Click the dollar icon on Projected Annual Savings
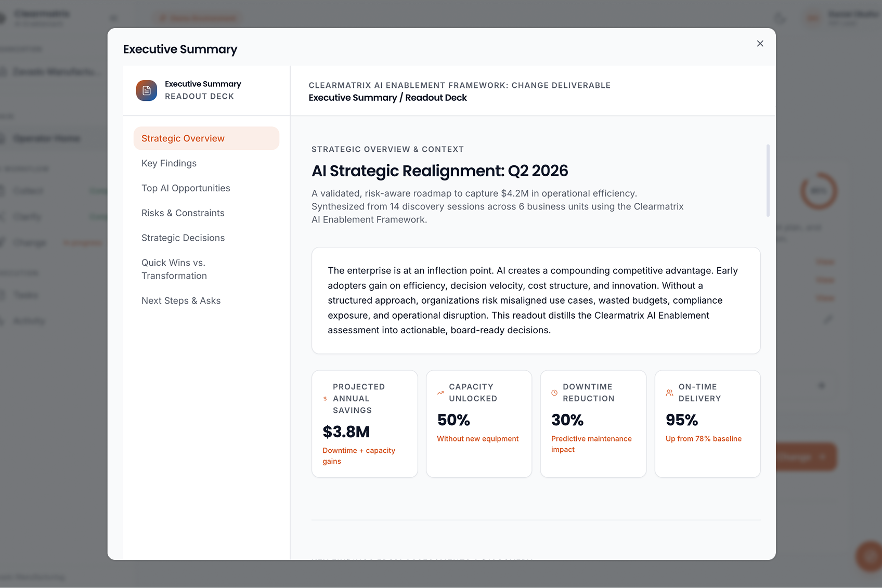 tap(325, 399)
